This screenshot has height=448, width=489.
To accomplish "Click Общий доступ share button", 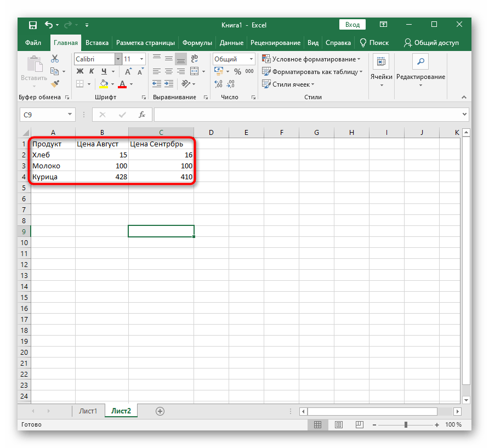I will click(x=431, y=43).
